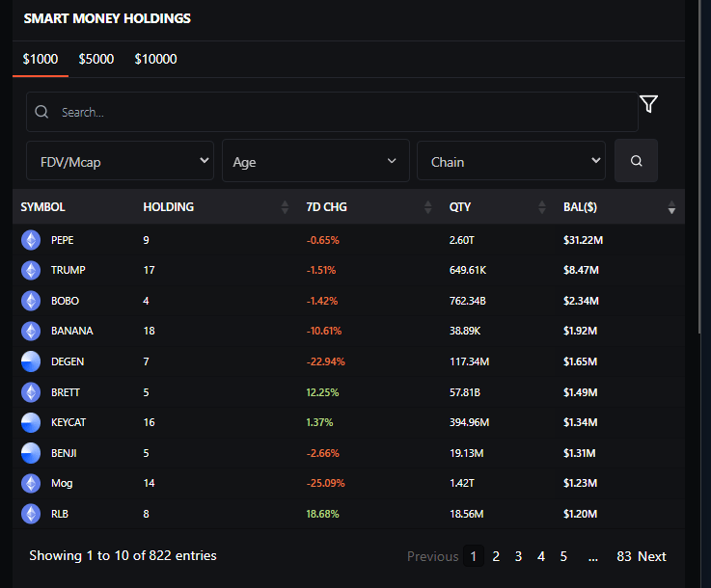Switch to the $1000 tab

41,59
